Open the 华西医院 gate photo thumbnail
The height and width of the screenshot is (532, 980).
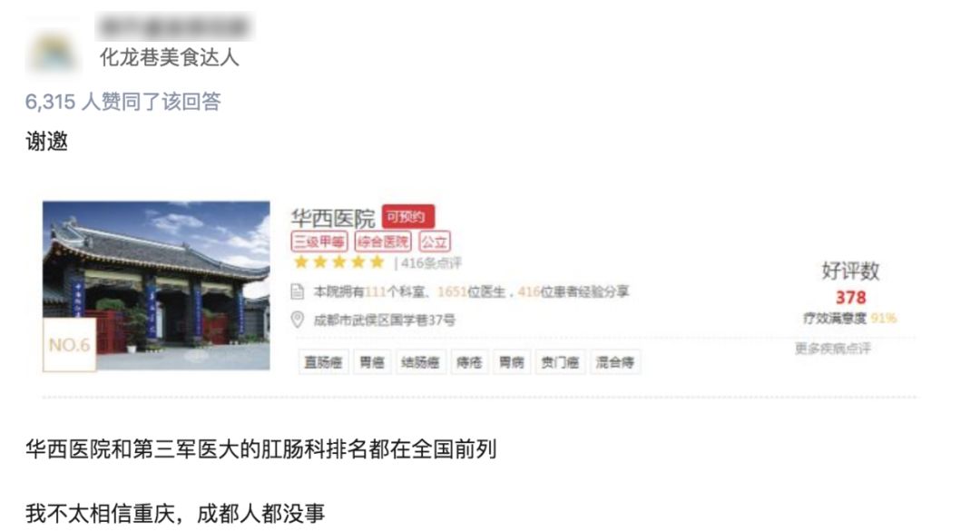[x=156, y=286]
